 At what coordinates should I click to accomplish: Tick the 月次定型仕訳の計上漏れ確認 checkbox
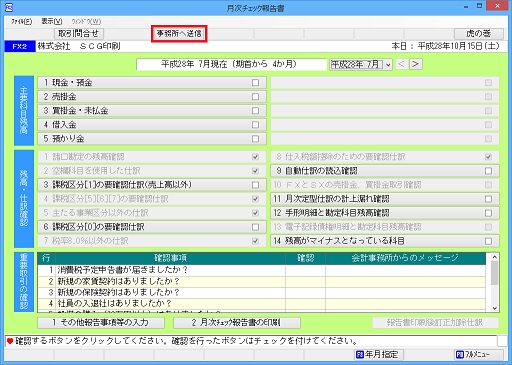coord(488,199)
